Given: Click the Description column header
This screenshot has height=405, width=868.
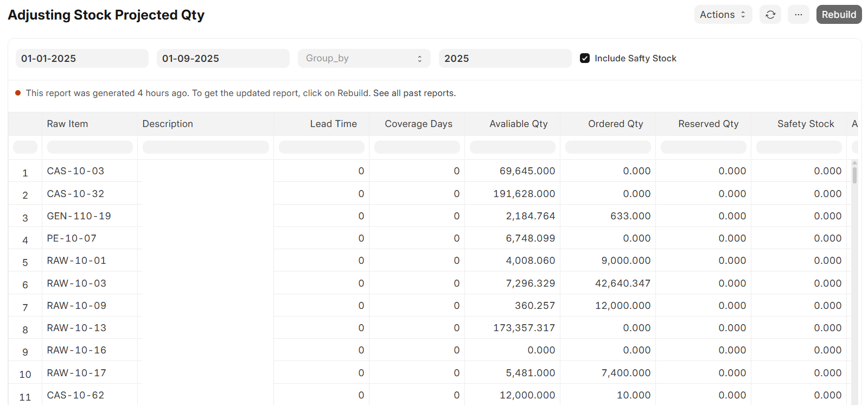Looking at the screenshot, I should (168, 124).
